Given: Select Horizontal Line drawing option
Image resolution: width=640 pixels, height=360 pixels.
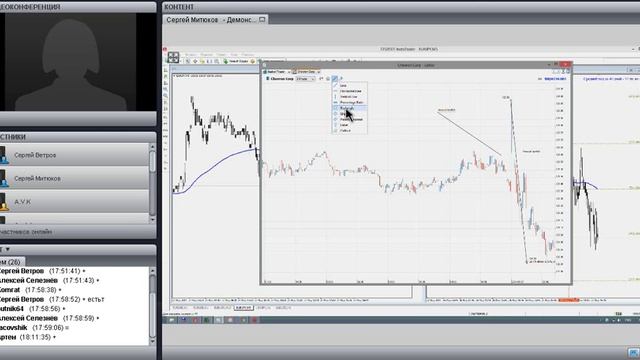Looking at the screenshot, I should [x=349, y=91].
